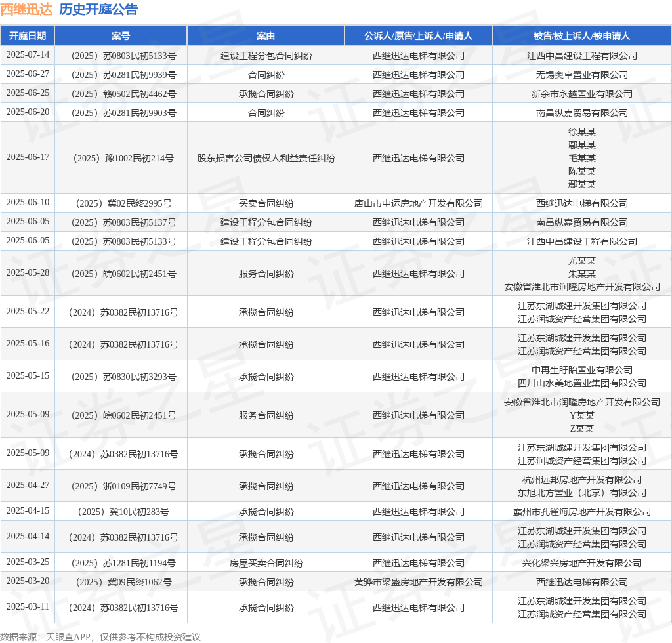Click case number (2025)赣0502民初4462号
This screenshot has height=643, width=672.
click(x=123, y=94)
